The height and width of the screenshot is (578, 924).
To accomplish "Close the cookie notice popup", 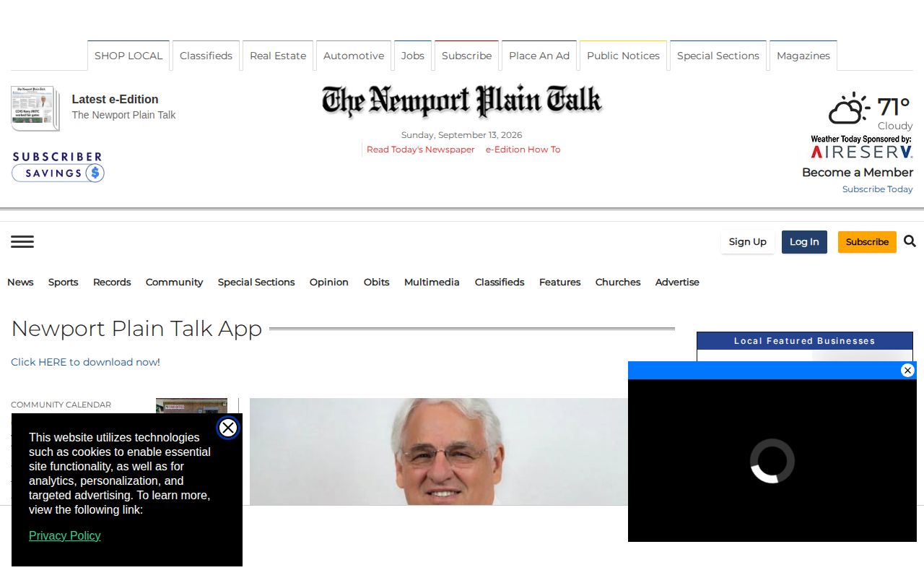I will pos(228,428).
